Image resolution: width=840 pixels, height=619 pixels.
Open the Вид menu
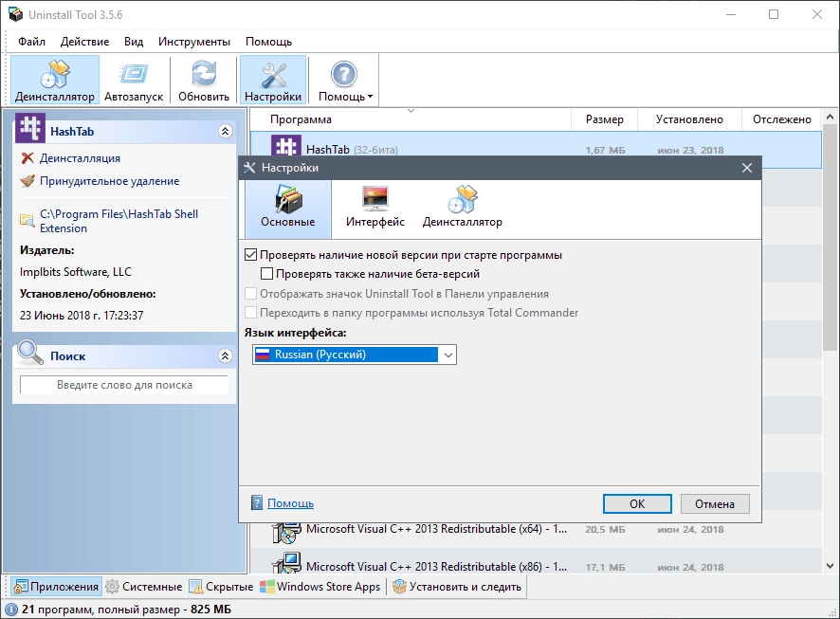click(134, 42)
